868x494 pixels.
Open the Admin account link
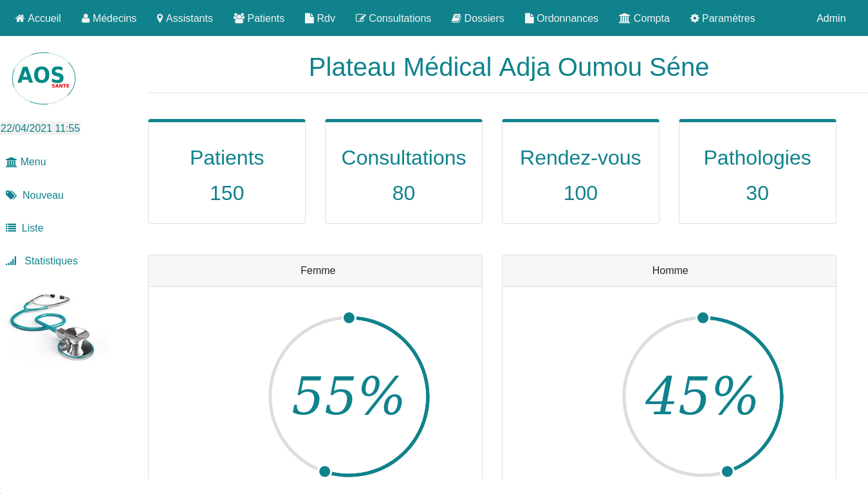[831, 19]
